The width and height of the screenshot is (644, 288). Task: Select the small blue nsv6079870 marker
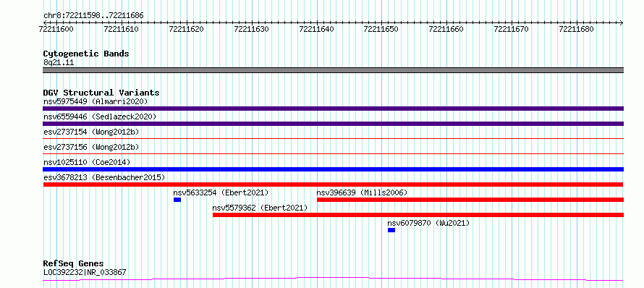click(x=391, y=230)
